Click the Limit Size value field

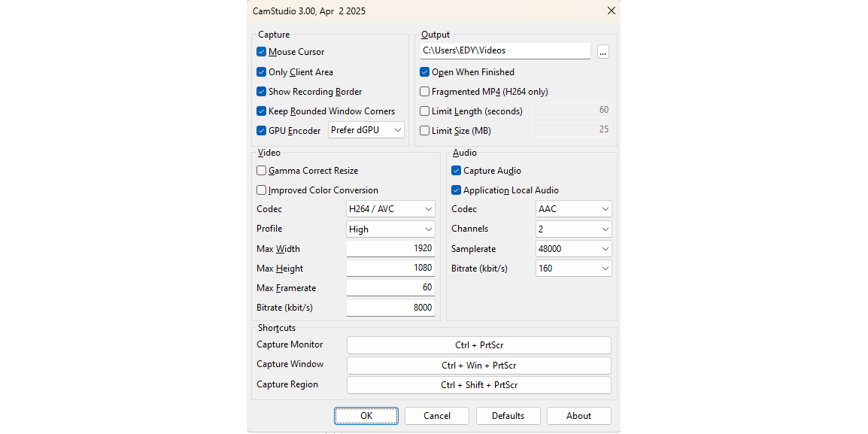pyautogui.click(x=572, y=130)
